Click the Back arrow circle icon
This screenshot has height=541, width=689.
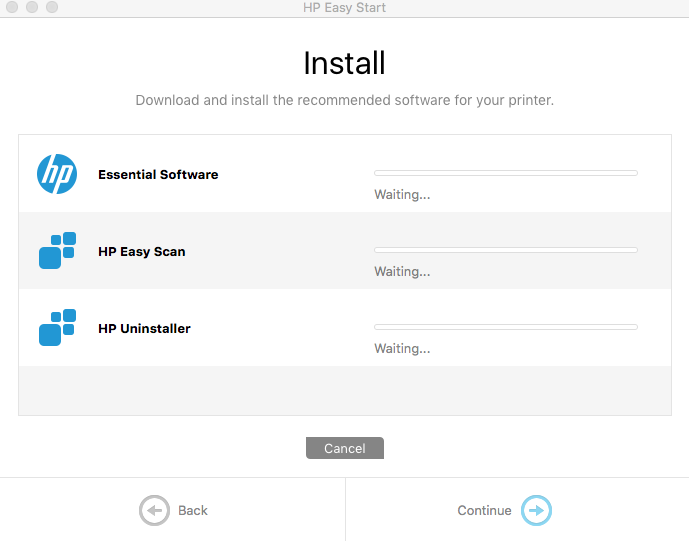point(154,510)
